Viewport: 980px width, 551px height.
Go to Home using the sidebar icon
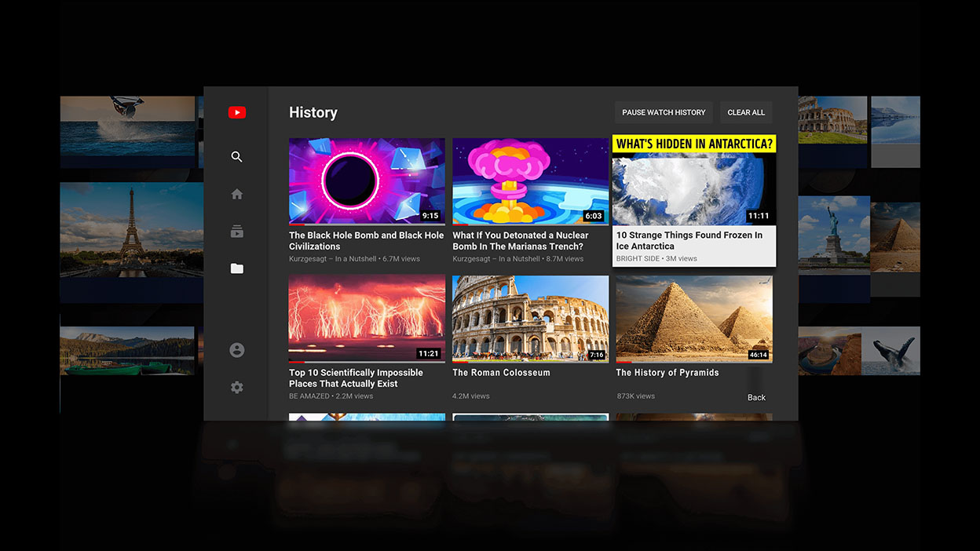point(236,193)
